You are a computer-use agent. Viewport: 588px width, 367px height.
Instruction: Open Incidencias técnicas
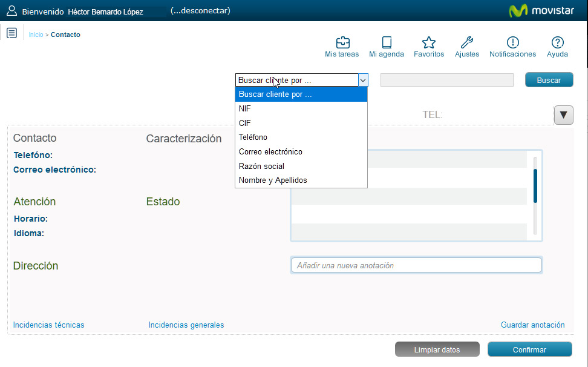coord(48,325)
